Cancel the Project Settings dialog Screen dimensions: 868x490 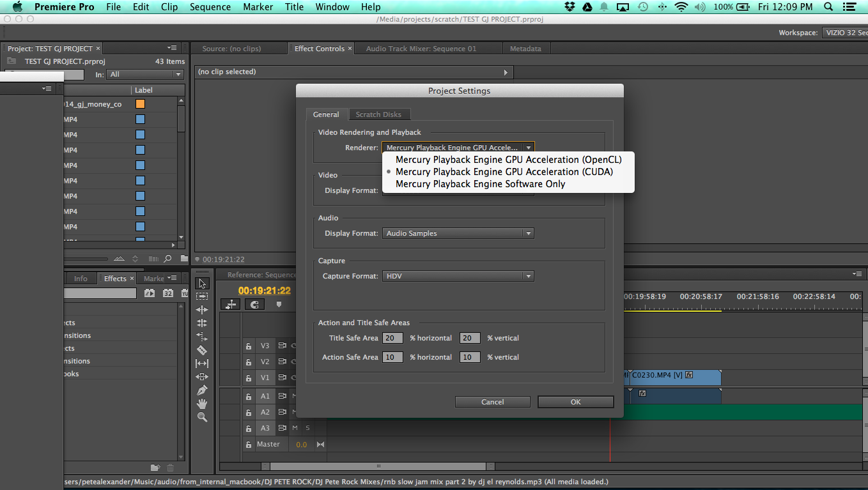pyautogui.click(x=492, y=402)
